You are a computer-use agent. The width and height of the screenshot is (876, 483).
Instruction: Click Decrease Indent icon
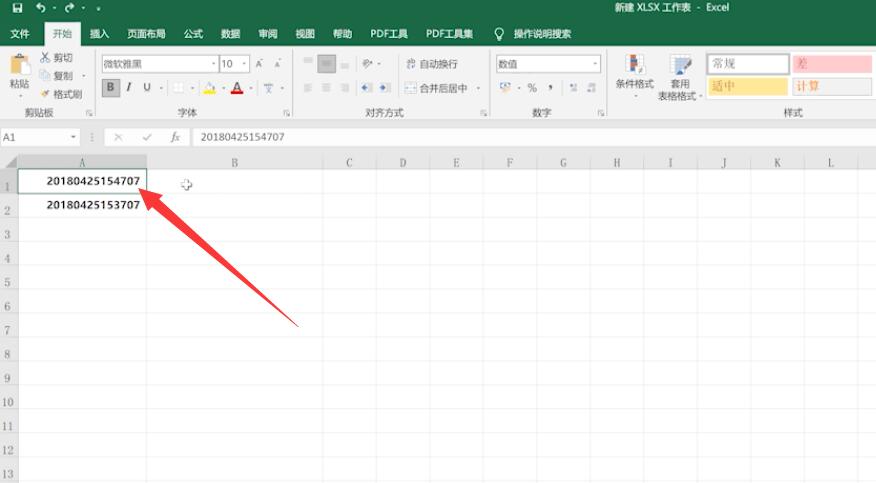point(366,88)
